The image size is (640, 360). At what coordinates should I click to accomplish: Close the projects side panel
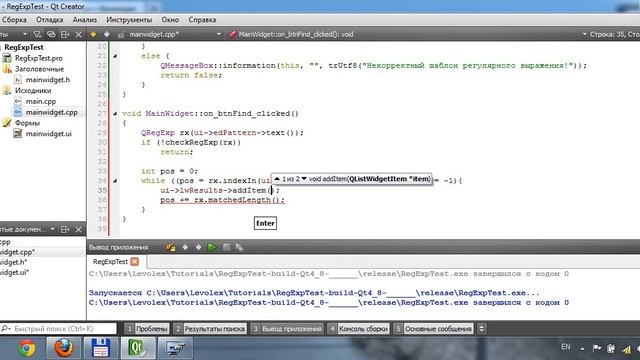click(x=79, y=35)
